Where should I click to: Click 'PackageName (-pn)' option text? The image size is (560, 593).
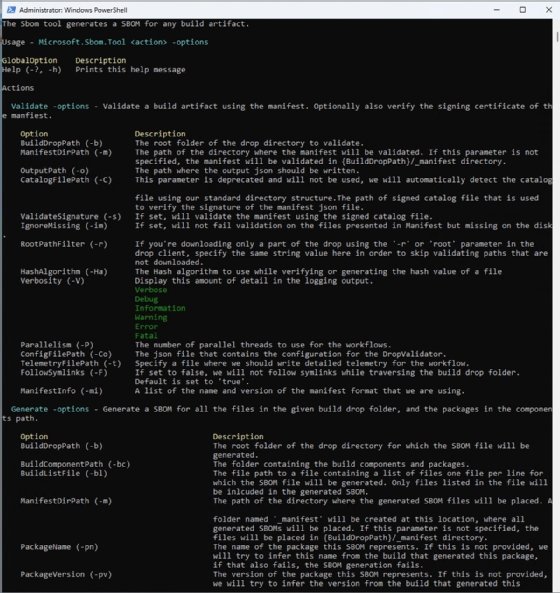click(x=59, y=547)
